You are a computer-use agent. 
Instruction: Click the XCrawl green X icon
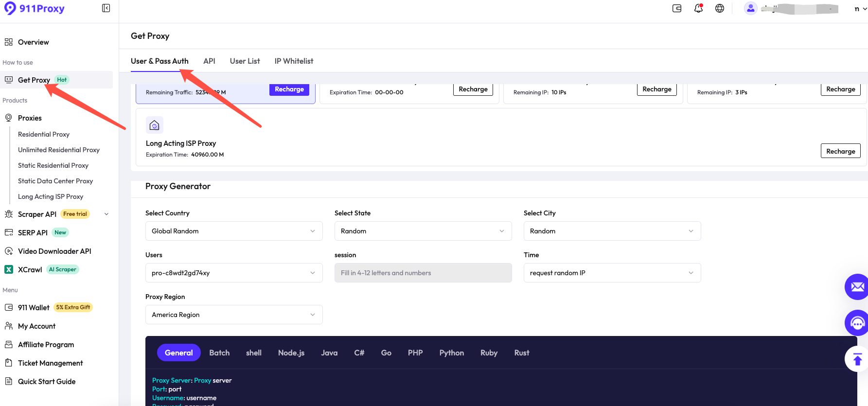[x=9, y=269]
